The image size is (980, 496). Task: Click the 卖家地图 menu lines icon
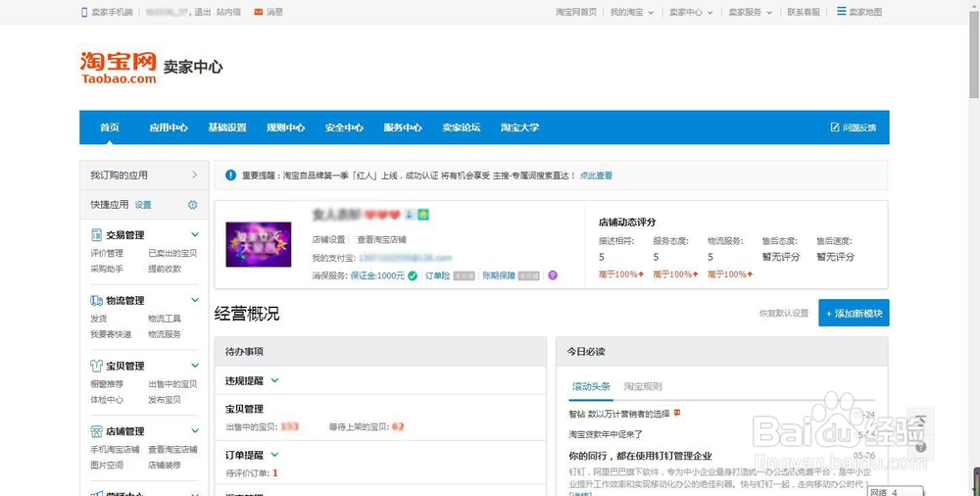tap(841, 11)
